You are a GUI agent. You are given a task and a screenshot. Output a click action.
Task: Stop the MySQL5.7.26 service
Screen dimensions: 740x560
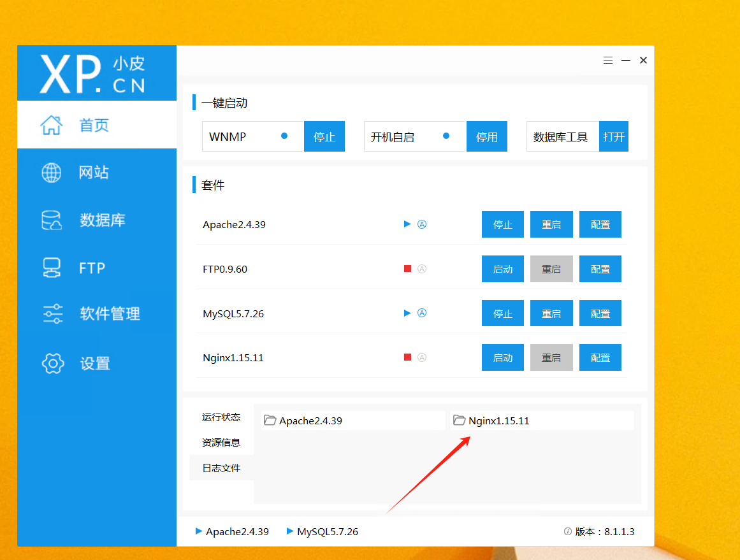pyautogui.click(x=503, y=313)
